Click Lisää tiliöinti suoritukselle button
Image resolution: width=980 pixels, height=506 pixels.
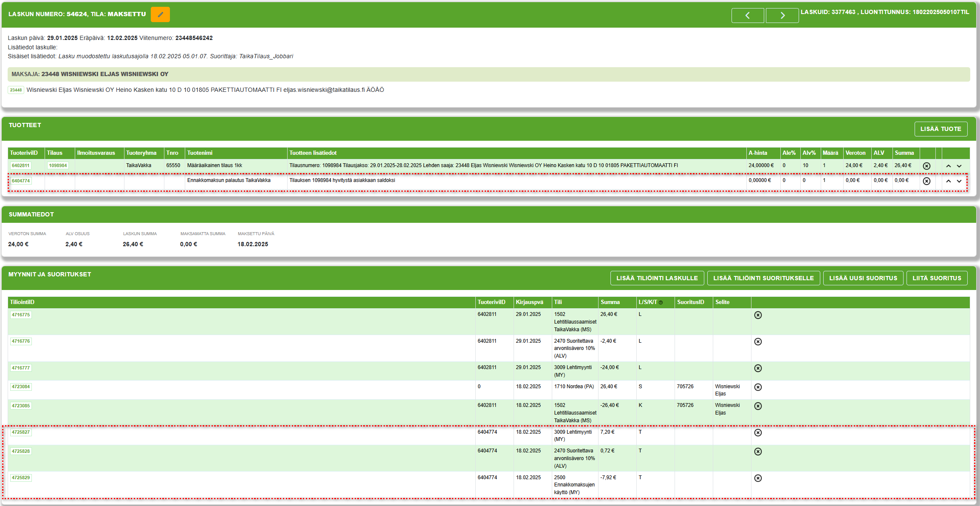coord(763,278)
